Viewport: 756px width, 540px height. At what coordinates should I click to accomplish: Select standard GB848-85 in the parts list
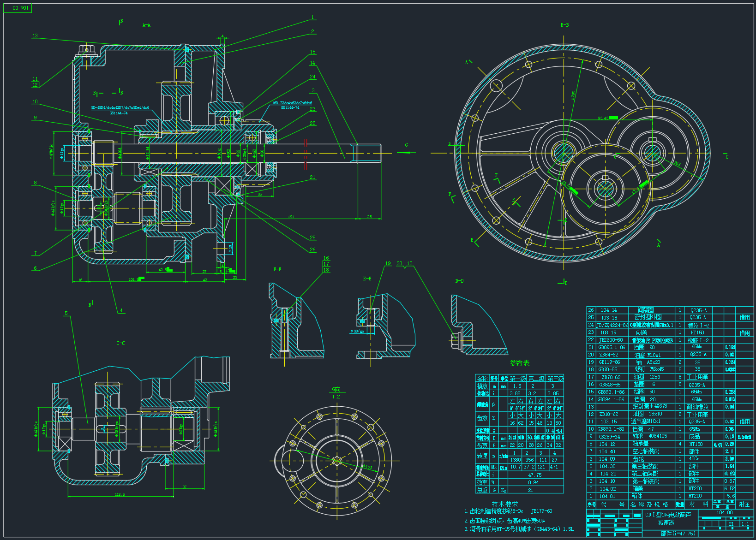pos(609,385)
